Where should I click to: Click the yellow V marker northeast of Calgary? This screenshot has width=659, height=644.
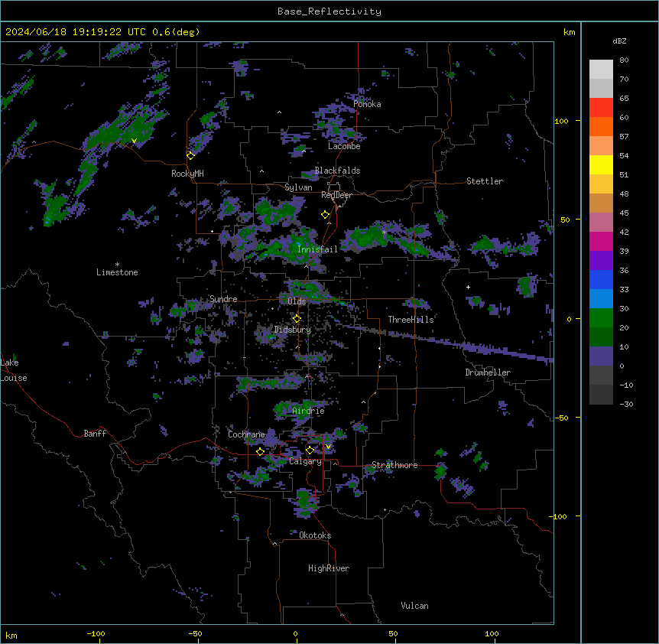(x=328, y=447)
